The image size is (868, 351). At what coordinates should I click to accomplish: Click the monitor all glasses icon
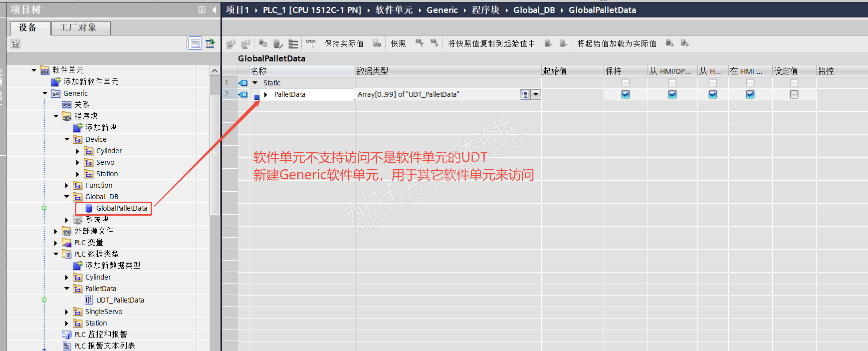[311, 43]
